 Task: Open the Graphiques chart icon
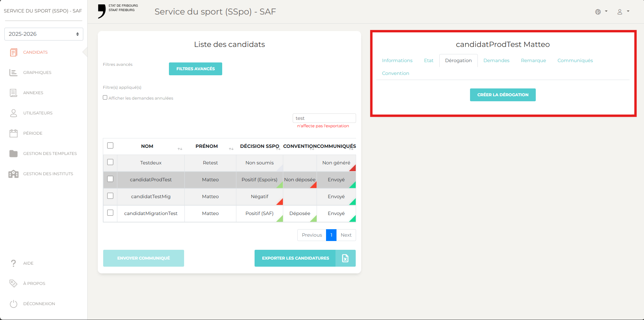[x=13, y=73]
